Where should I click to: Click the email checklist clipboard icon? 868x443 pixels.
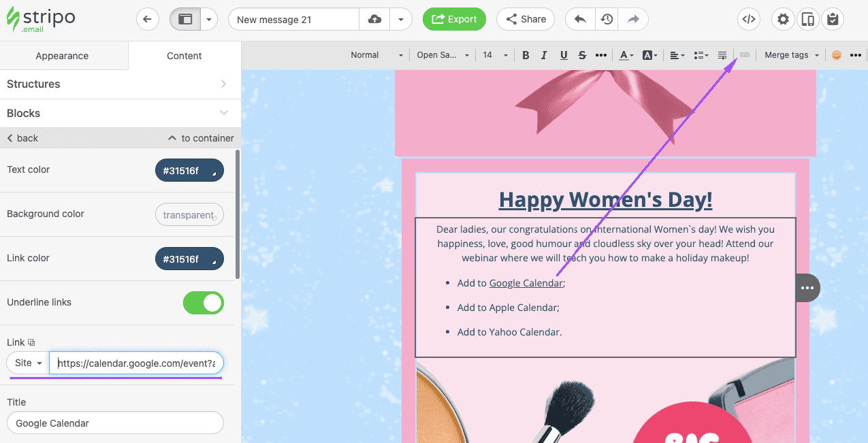[x=833, y=19]
